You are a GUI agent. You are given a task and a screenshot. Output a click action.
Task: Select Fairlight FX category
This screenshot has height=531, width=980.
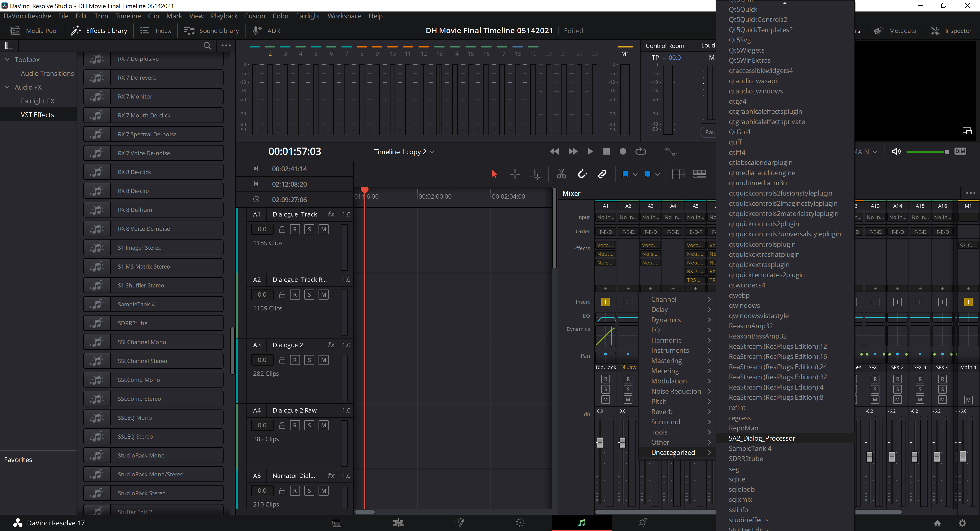38,101
